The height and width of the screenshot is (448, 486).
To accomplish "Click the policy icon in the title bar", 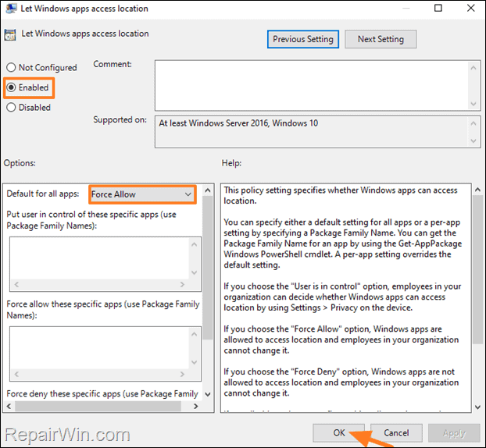I will coord(11,9).
